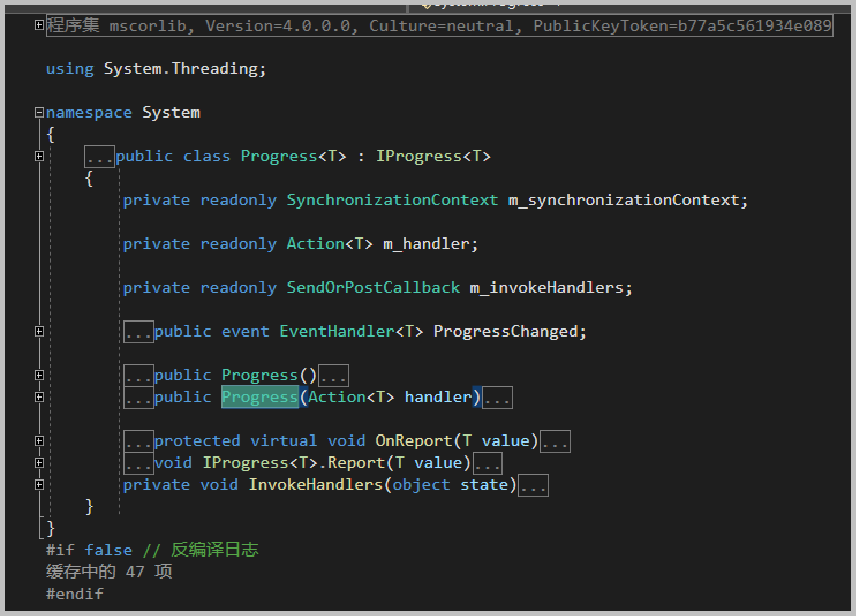Expand the ProgressChanged event region
This screenshot has height=616, width=856.
pos(39,331)
